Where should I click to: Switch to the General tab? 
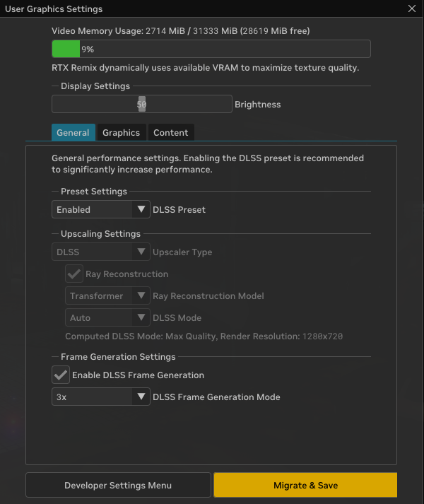(73, 132)
